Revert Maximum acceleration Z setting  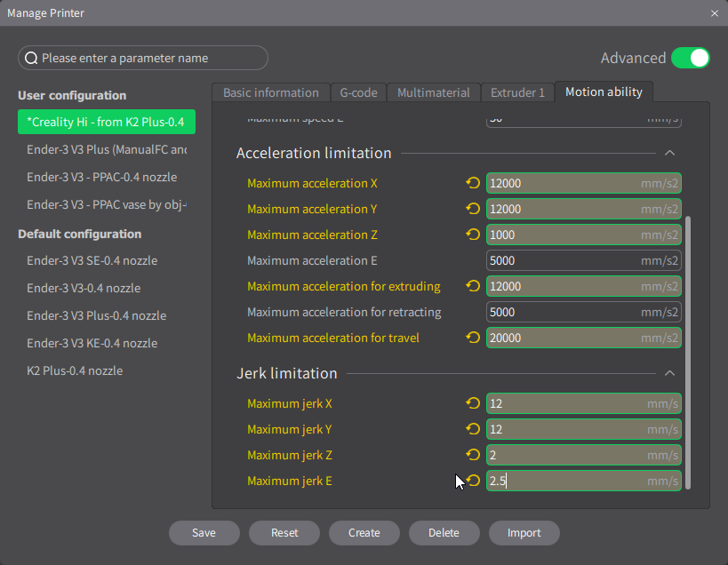click(x=473, y=235)
